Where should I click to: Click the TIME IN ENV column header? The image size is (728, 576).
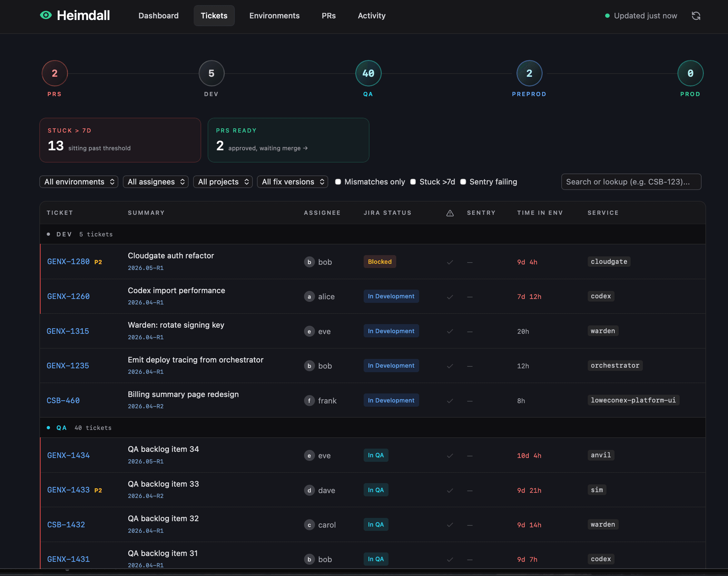click(x=540, y=213)
